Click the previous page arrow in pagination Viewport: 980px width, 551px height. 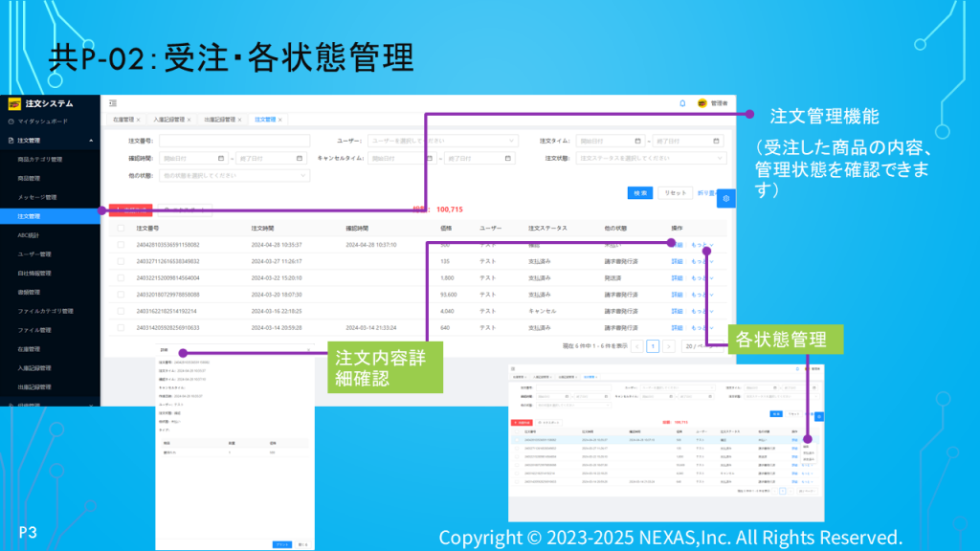pyautogui.click(x=636, y=346)
